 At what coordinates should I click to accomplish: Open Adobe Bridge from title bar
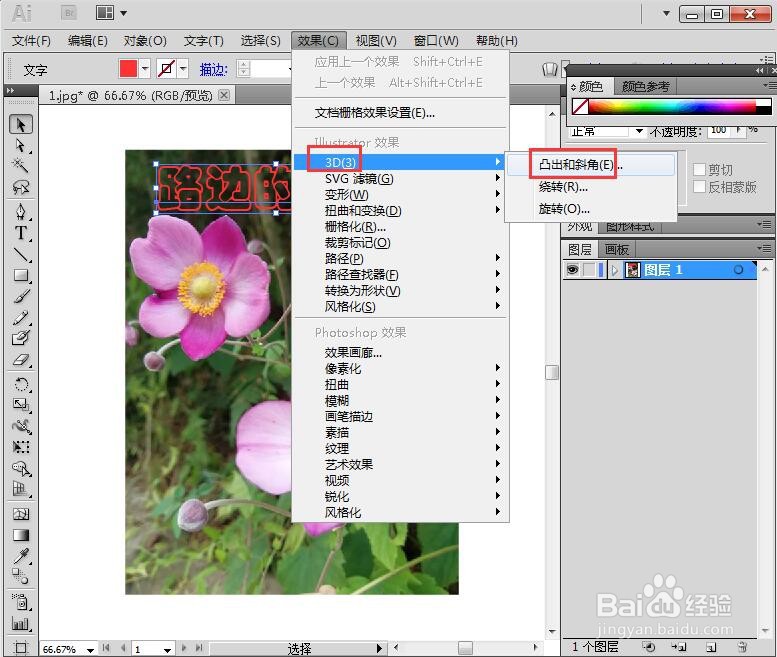click(x=69, y=13)
